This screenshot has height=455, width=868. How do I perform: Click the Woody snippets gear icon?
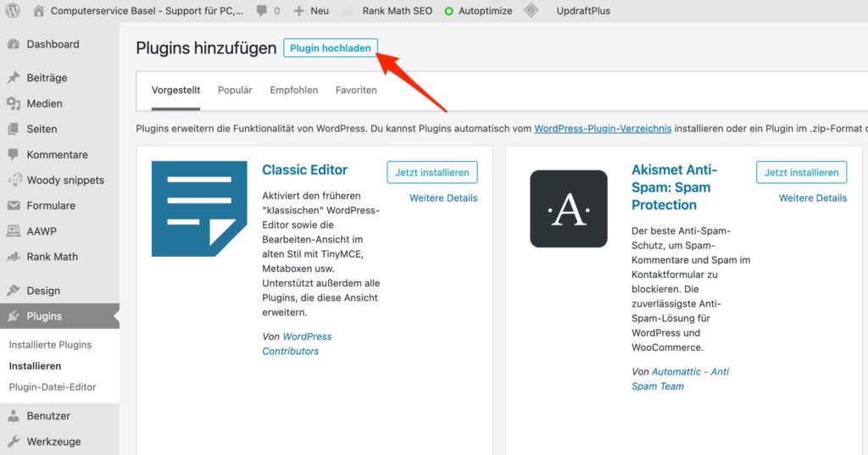[14, 180]
